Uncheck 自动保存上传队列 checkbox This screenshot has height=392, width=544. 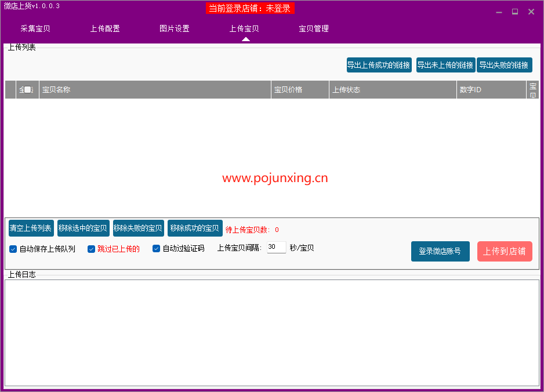tap(13, 249)
